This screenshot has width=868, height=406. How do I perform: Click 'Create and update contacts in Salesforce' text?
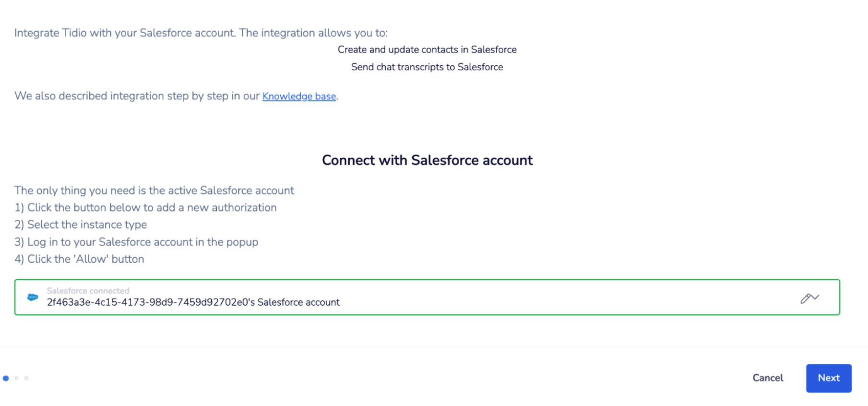click(427, 49)
